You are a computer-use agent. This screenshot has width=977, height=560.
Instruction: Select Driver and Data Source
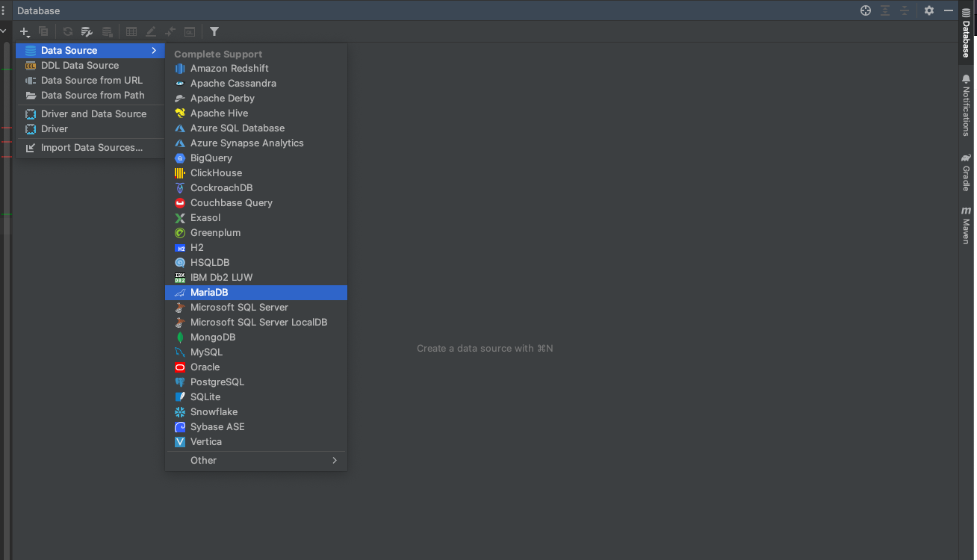coord(90,114)
